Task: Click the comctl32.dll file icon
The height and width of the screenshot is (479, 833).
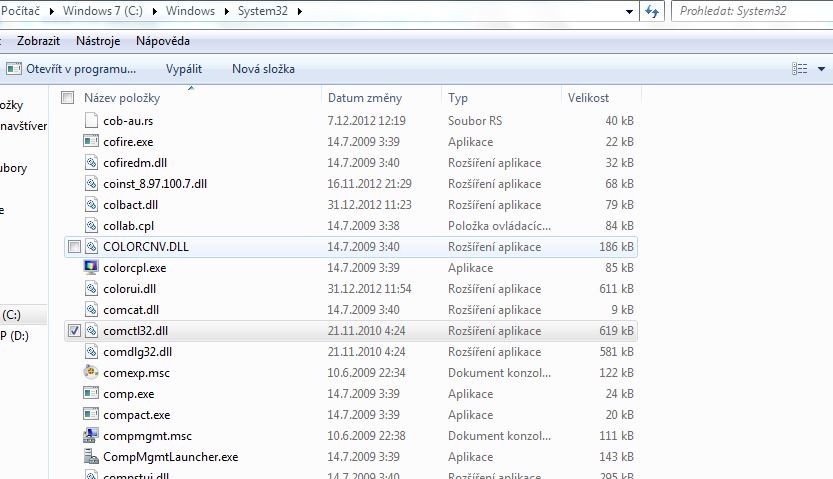Action: tap(91, 330)
